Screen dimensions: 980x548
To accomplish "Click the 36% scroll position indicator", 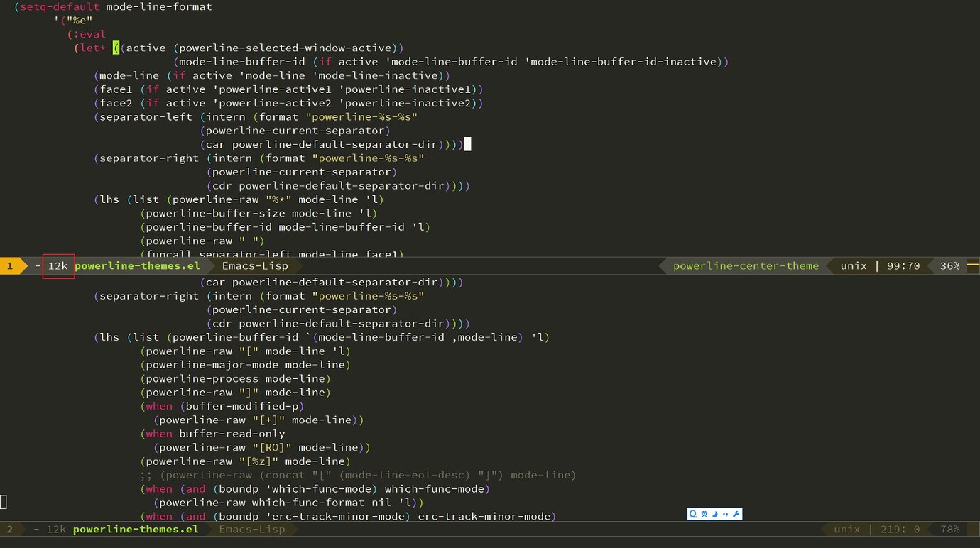I will pos(949,265).
